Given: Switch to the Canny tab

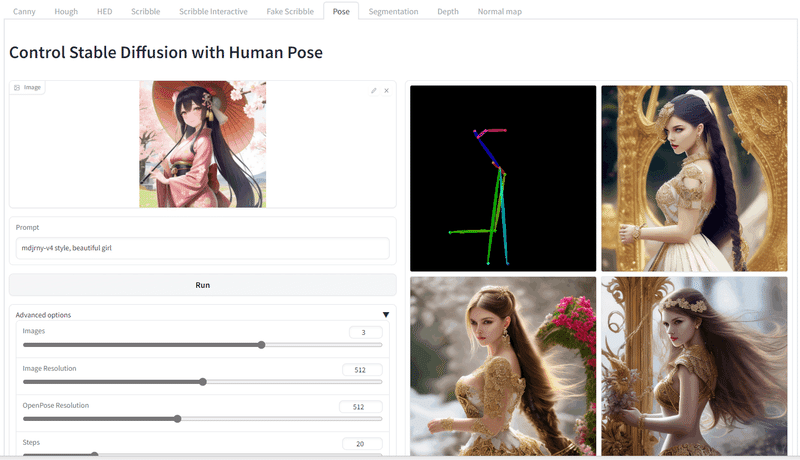Looking at the screenshot, I should [x=24, y=11].
